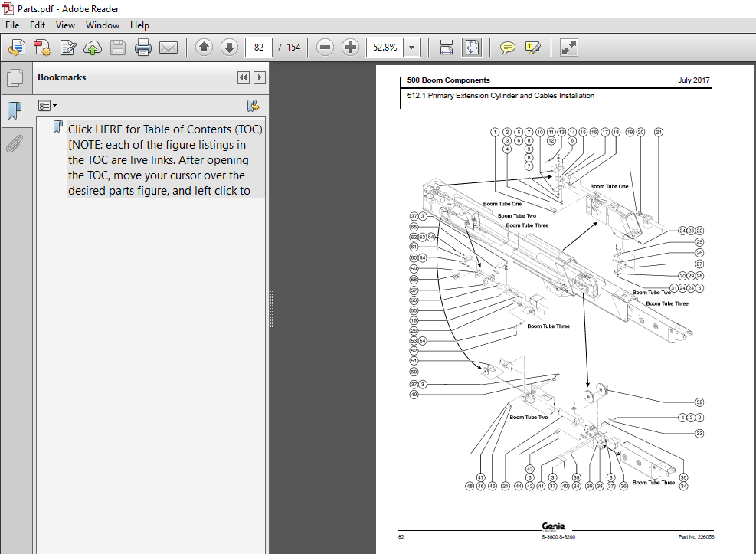Viewport: 756px width, 554px height.
Task: Click the navigation pane splitter handle
Action: pyautogui.click(x=271, y=309)
